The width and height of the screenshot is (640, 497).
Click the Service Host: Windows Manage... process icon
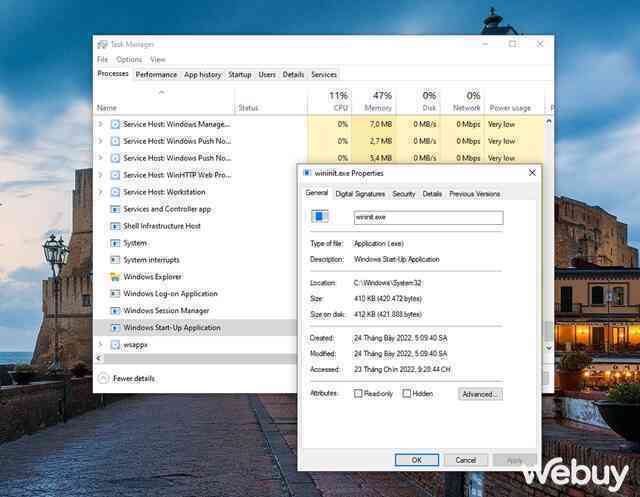pos(116,124)
